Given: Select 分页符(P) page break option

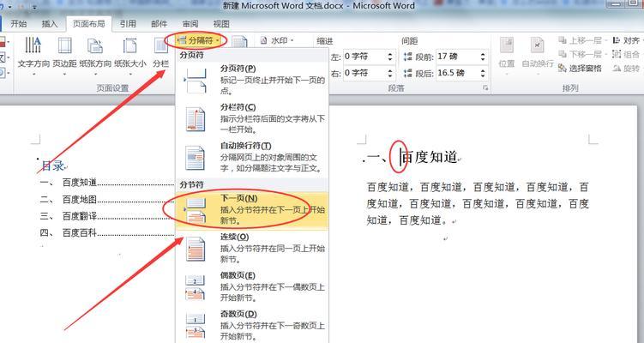Looking at the screenshot, I should point(252,80).
